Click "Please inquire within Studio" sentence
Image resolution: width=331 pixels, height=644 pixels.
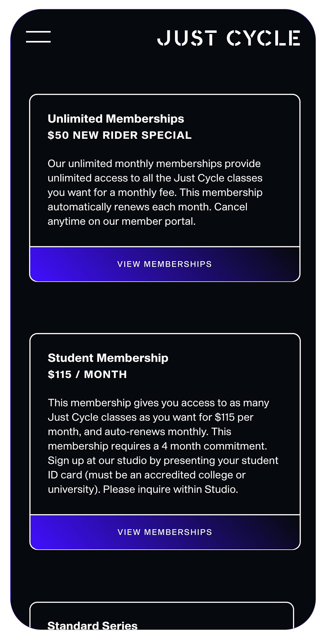click(x=170, y=489)
